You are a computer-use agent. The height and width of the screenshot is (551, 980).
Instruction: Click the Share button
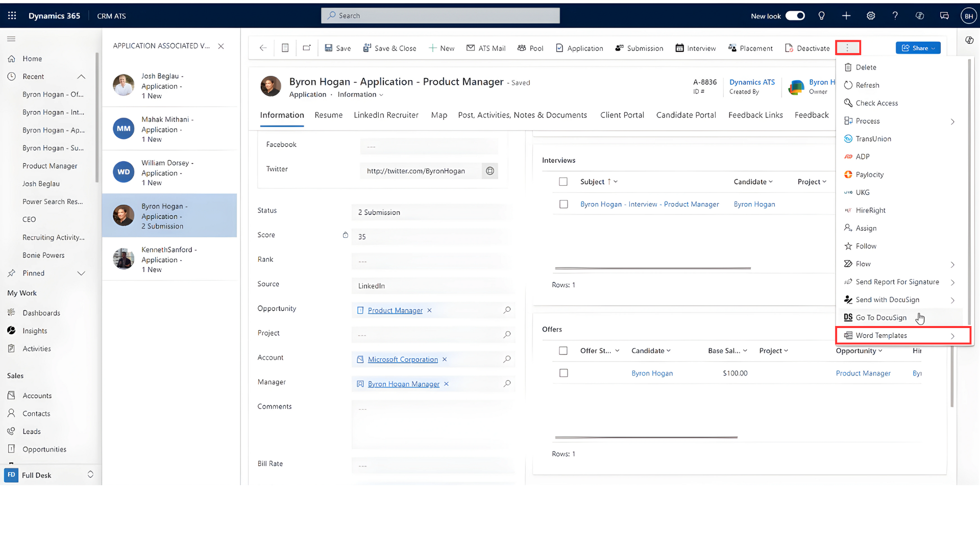point(918,48)
